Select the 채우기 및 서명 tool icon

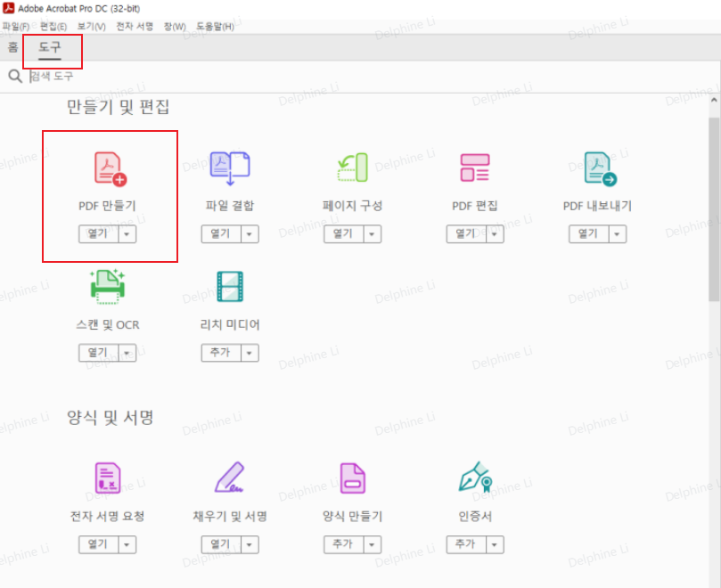coord(230,478)
